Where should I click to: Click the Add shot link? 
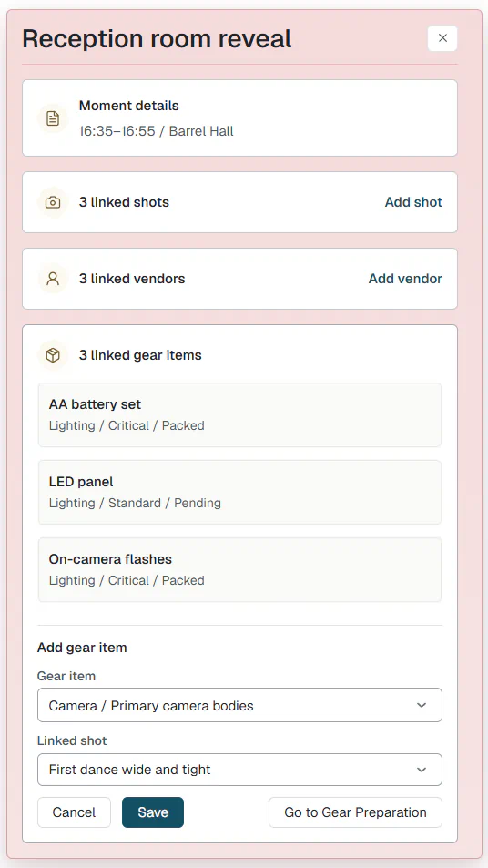coord(413,202)
